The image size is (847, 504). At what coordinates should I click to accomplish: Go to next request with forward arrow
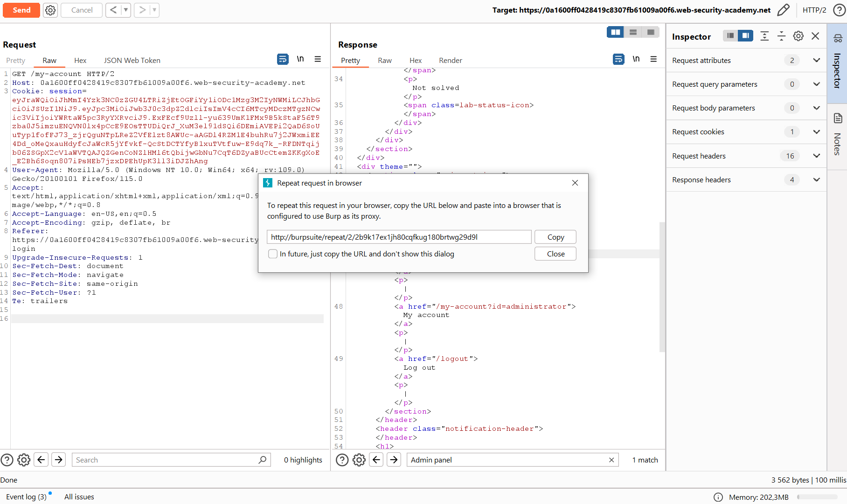(142, 10)
